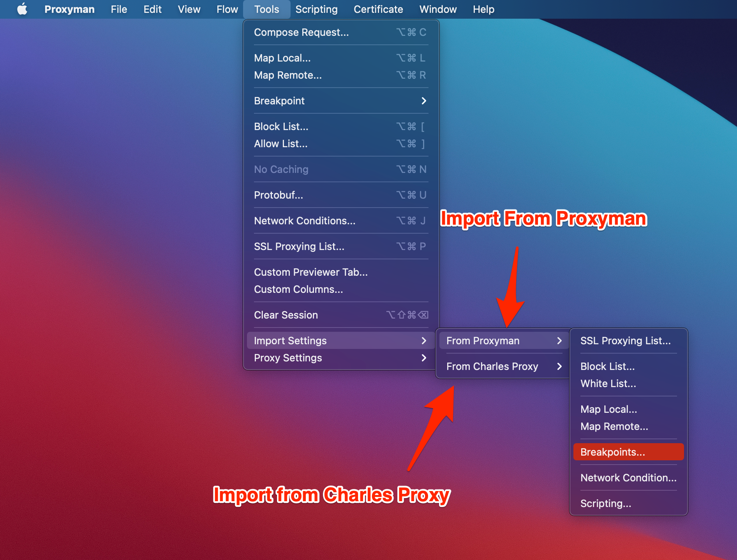The height and width of the screenshot is (560, 737).
Task: Expand Import Settings submenu
Action: tap(341, 341)
